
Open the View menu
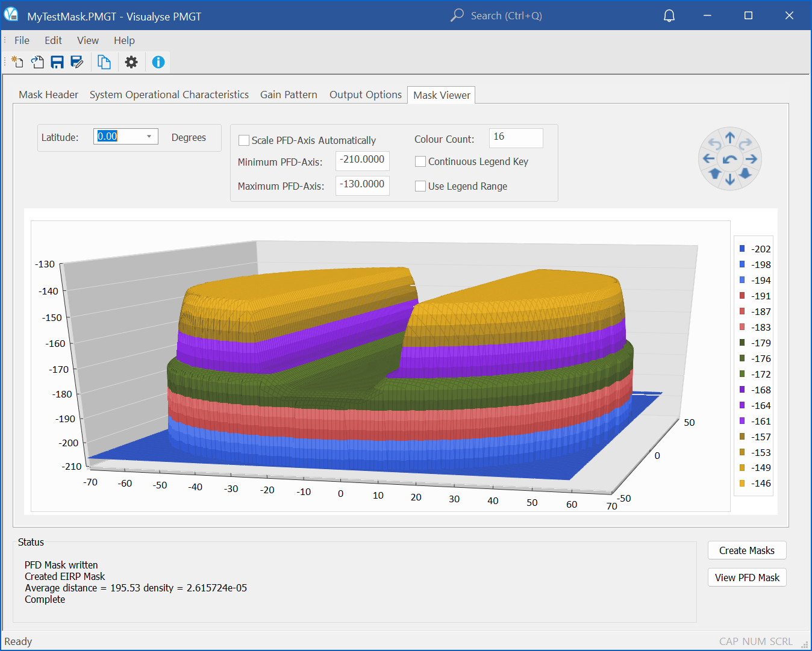88,40
